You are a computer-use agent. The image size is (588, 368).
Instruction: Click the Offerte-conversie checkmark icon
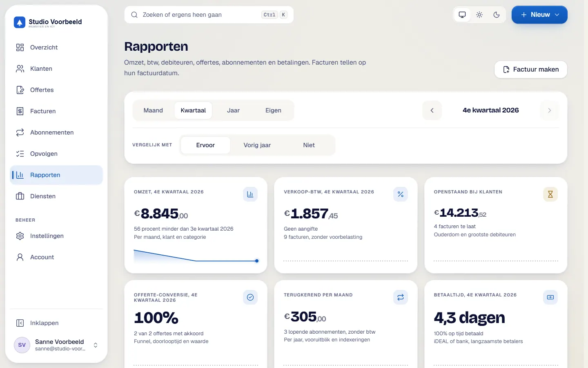point(250,297)
